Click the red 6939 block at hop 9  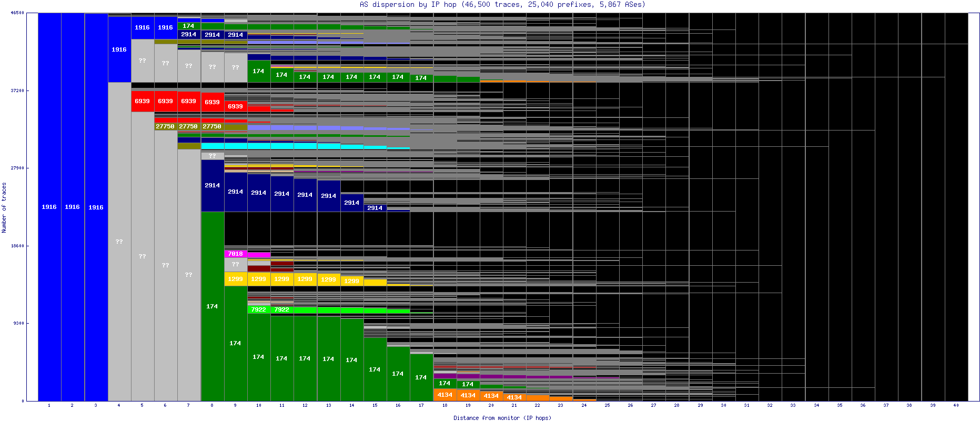[236, 106]
